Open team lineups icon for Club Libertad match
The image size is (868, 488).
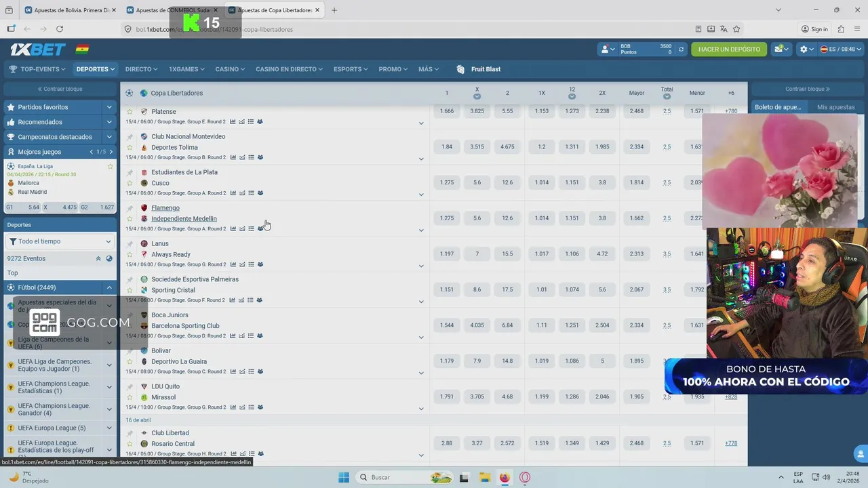coord(260,454)
